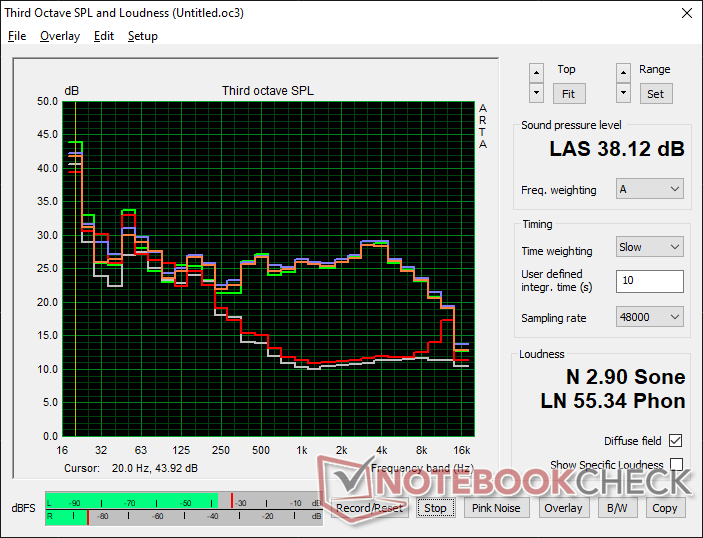Click the user defined integration time field
This screenshot has width=703, height=538.
pyautogui.click(x=650, y=281)
